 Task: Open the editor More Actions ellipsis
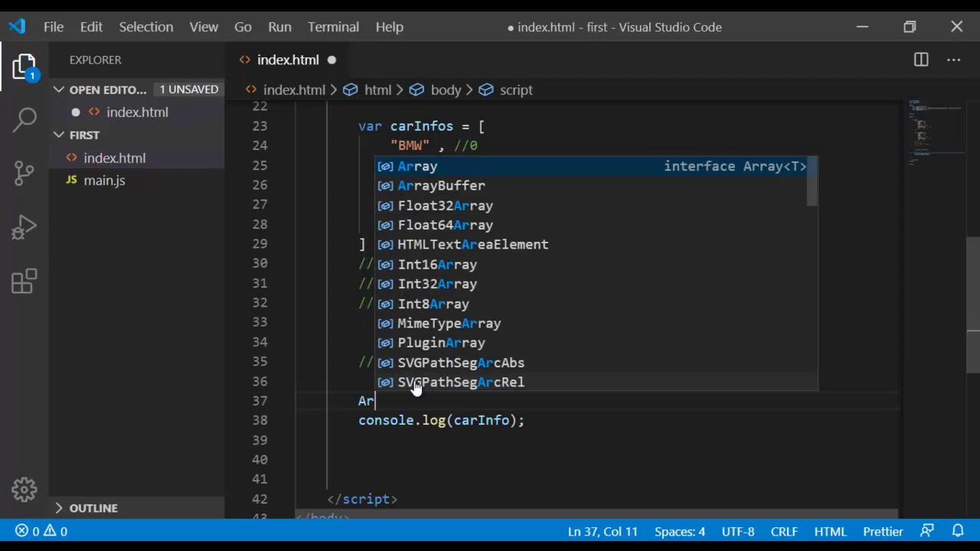click(954, 60)
